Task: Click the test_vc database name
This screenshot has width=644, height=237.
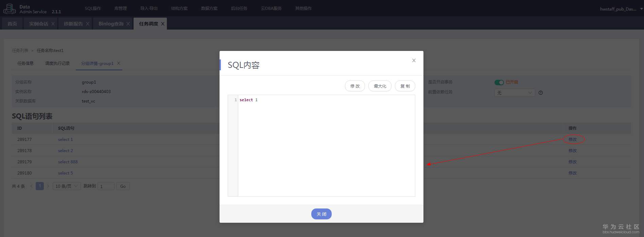Action: (88, 101)
